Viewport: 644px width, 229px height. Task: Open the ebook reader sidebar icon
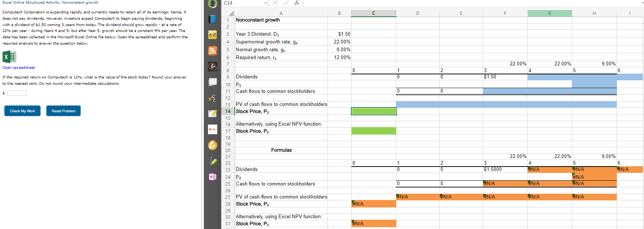pos(212,19)
